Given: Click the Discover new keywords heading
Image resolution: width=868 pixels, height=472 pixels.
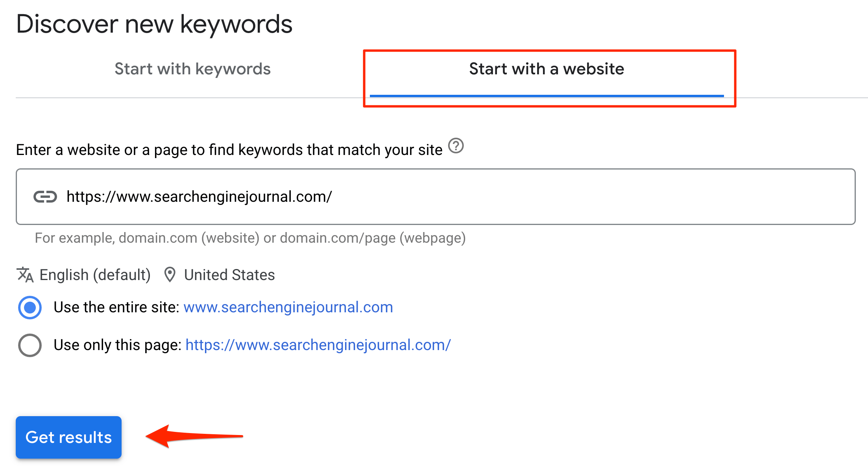Looking at the screenshot, I should pyautogui.click(x=154, y=24).
